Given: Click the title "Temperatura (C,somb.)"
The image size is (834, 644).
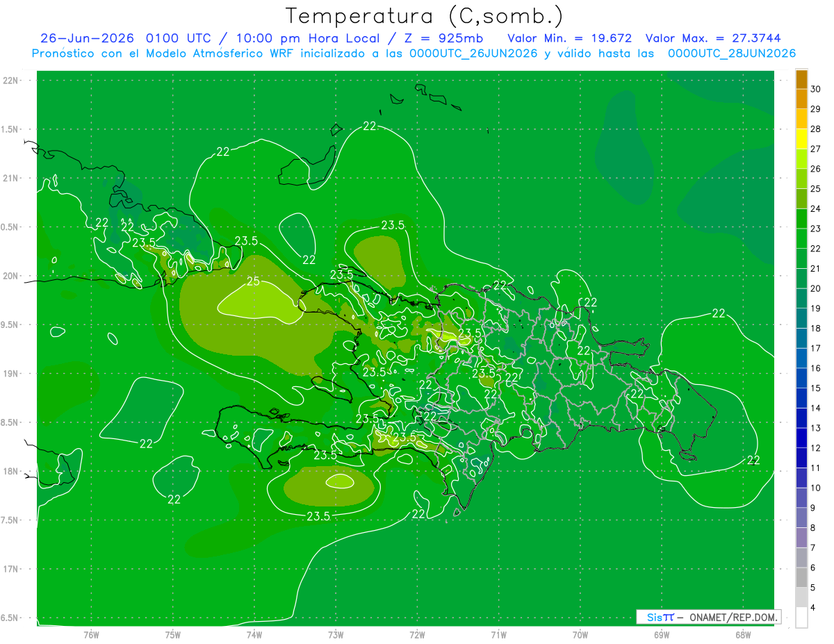Looking at the screenshot, I should [x=425, y=16].
